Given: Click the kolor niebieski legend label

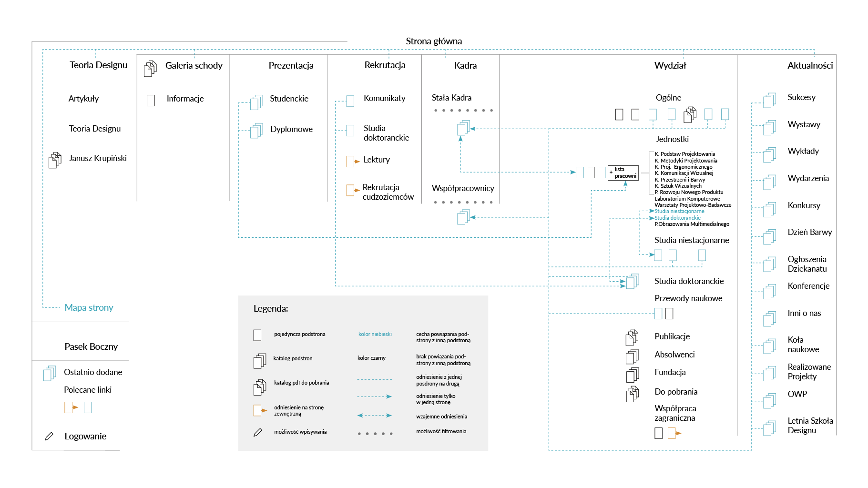Looking at the screenshot, I should click(x=375, y=334).
